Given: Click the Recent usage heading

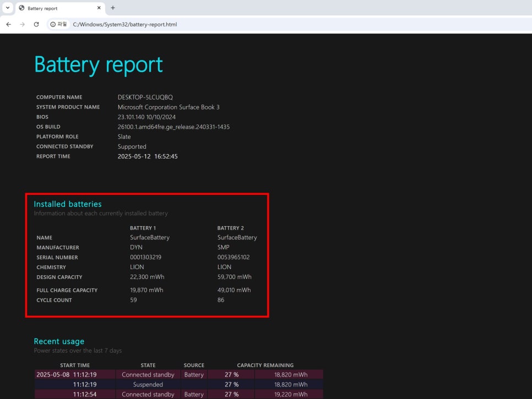Looking at the screenshot, I should coord(59,341).
